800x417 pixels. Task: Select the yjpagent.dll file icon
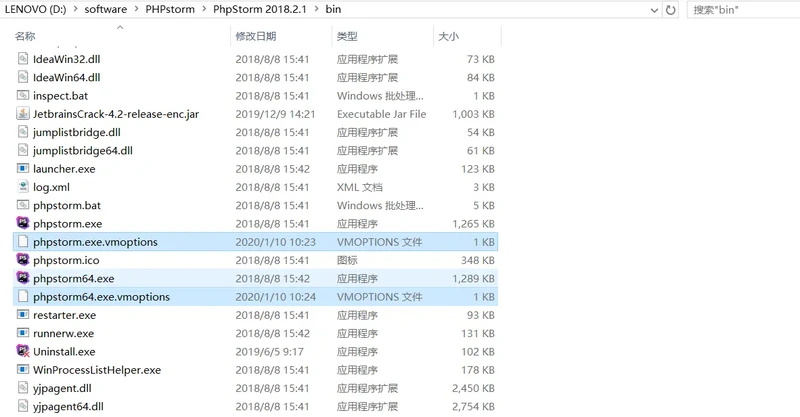pos(23,388)
